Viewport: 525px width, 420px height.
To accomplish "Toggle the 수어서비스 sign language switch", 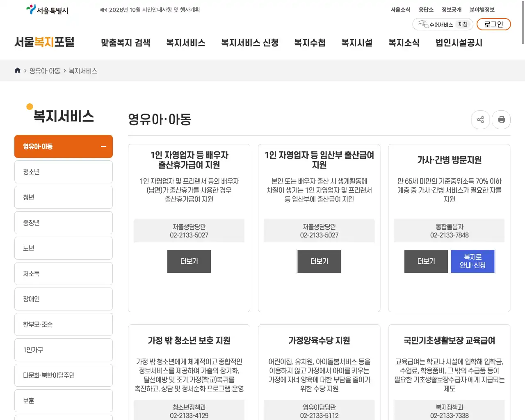I will [443, 25].
